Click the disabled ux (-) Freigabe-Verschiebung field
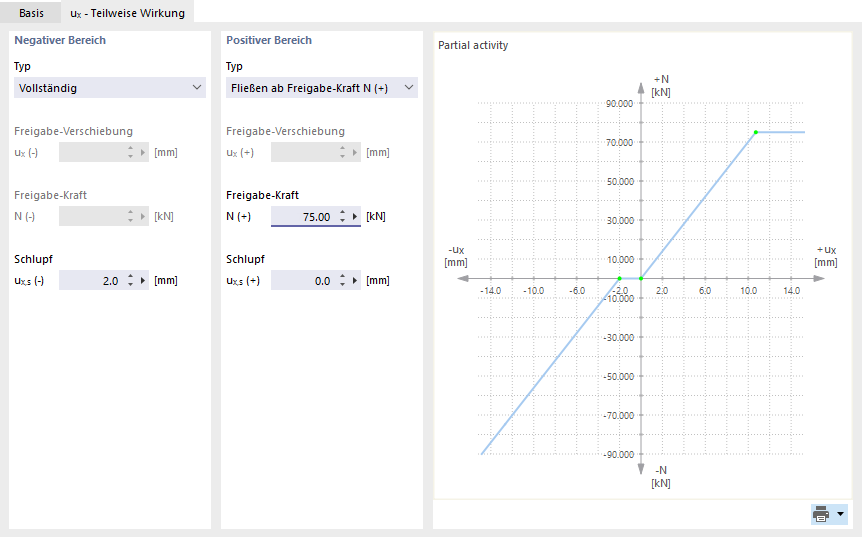 click(90, 152)
